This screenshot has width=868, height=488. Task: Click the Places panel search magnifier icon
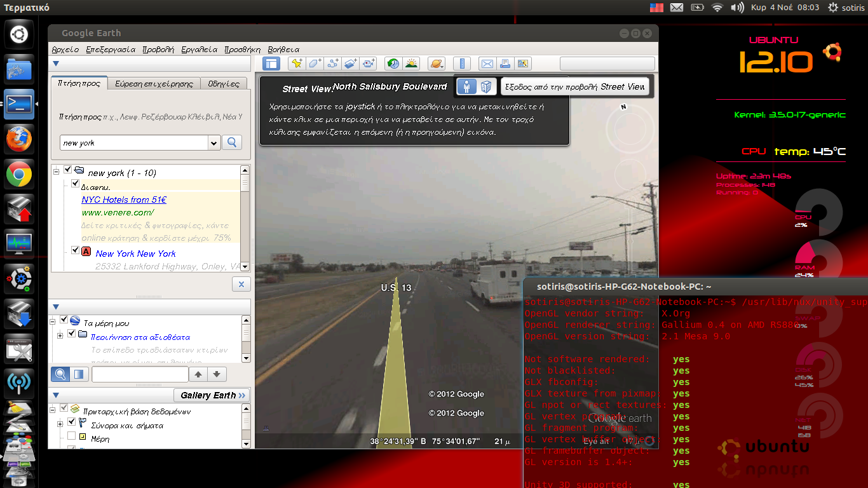click(x=60, y=374)
